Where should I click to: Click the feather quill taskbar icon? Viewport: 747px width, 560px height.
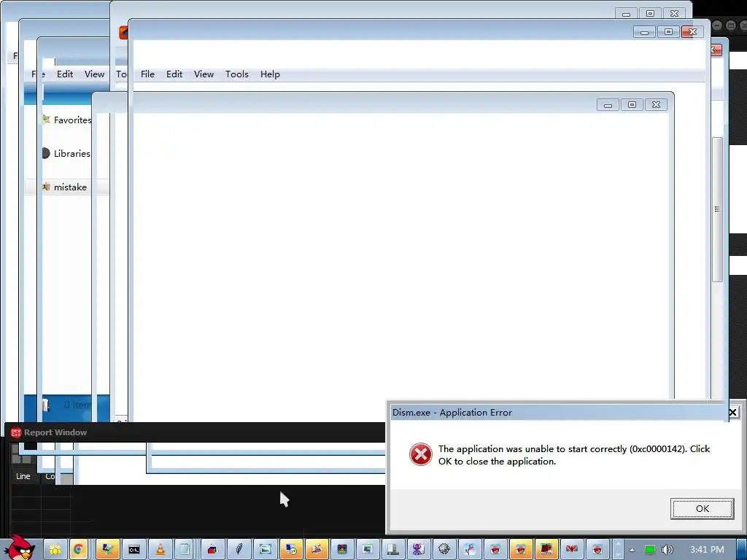pos(239,550)
